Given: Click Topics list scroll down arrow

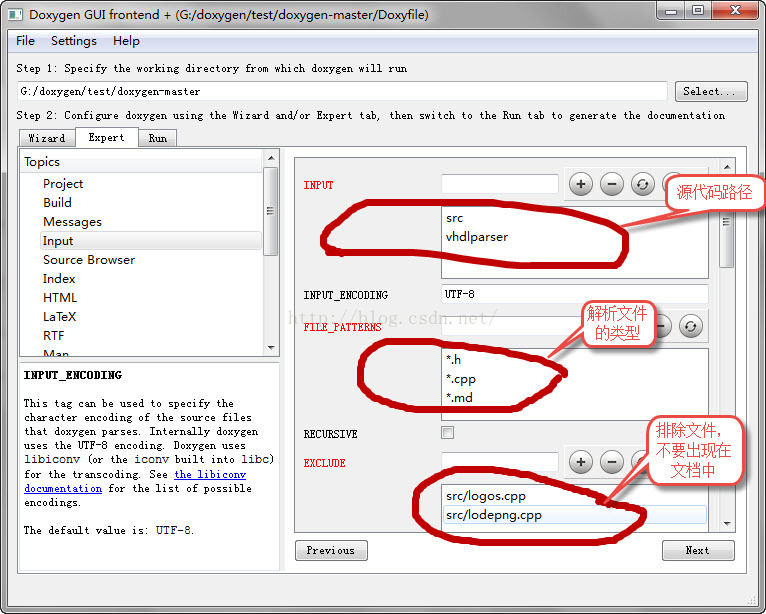Looking at the screenshot, I should tap(271, 348).
